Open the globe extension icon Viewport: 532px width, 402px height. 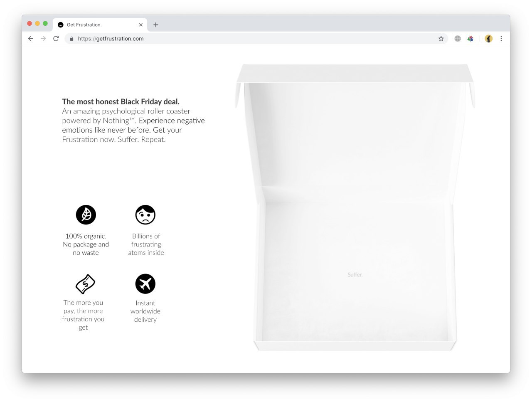pyautogui.click(x=458, y=39)
